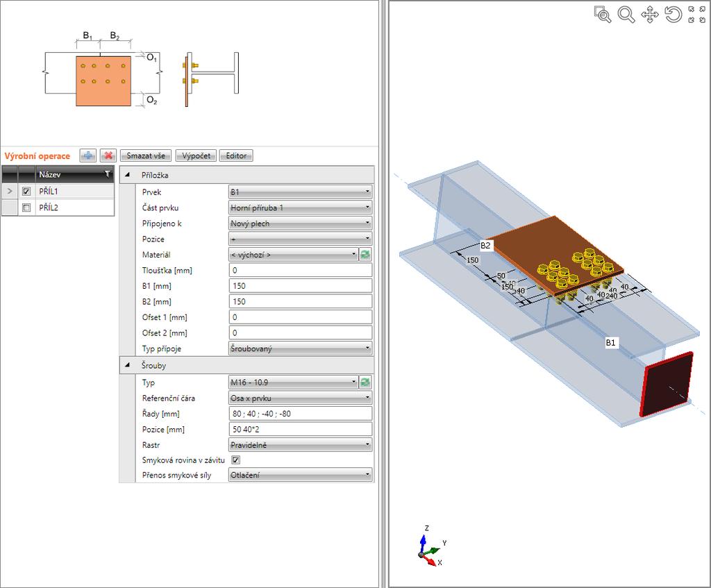
Task: Enable the PŘÍL2 operation checkbox
Action: 26,208
